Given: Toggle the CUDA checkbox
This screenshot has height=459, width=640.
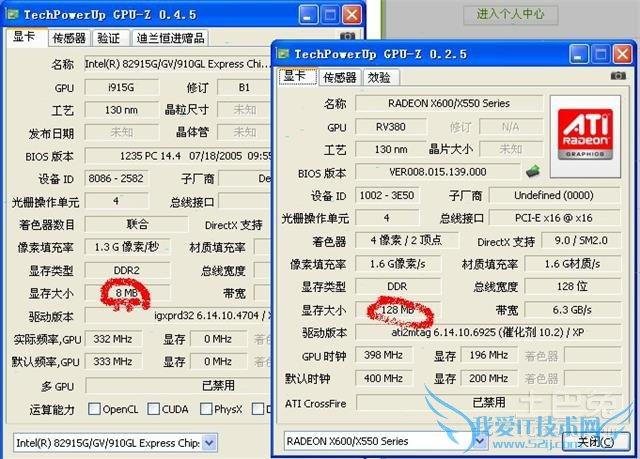Looking at the screenshot, I should point(153,408).
